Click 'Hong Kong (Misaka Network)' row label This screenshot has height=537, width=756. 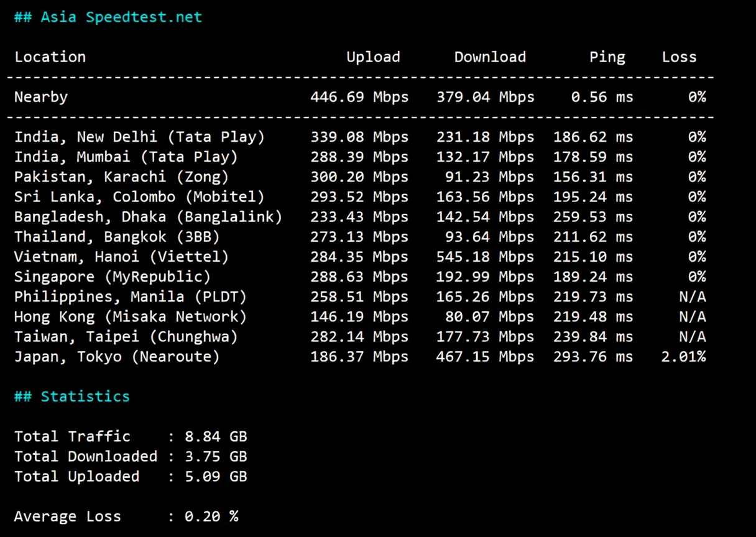[x=131, y=317]
